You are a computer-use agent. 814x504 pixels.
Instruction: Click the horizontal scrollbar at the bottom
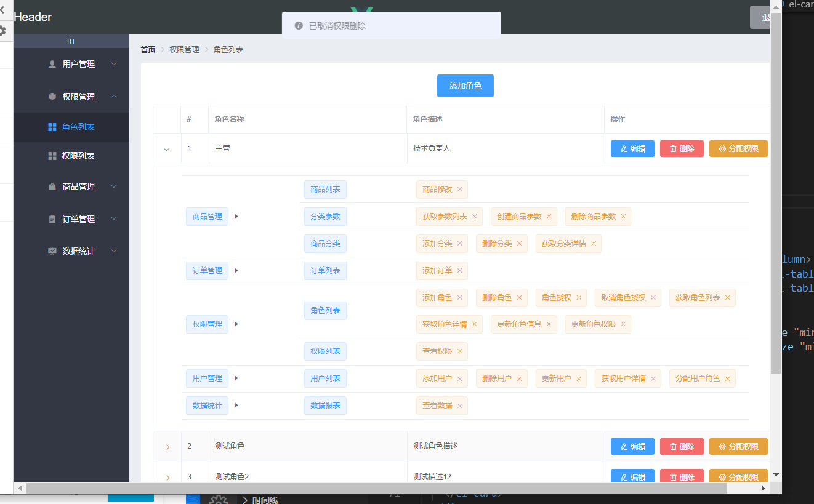pyautogui.click(x=376, y=488)
